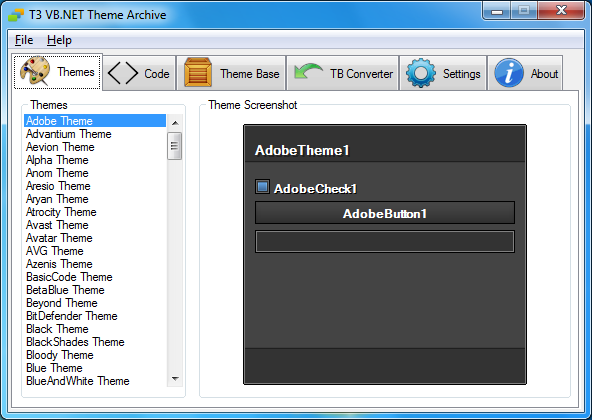Select Black Theme entry
Screen dimensions: 592x420
[x=95, y=329]
